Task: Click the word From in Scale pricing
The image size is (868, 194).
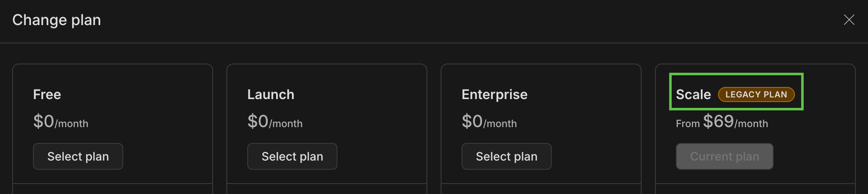Action: pos(688,124)
